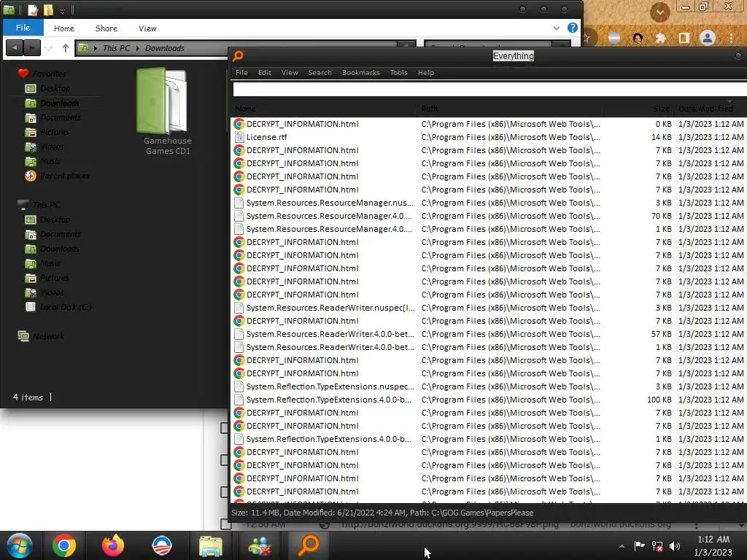This screenshot has width=747, height=560.
Task: Open Explorer View ribbon tab
Action: pyautogui.click(x=147, y=28)
